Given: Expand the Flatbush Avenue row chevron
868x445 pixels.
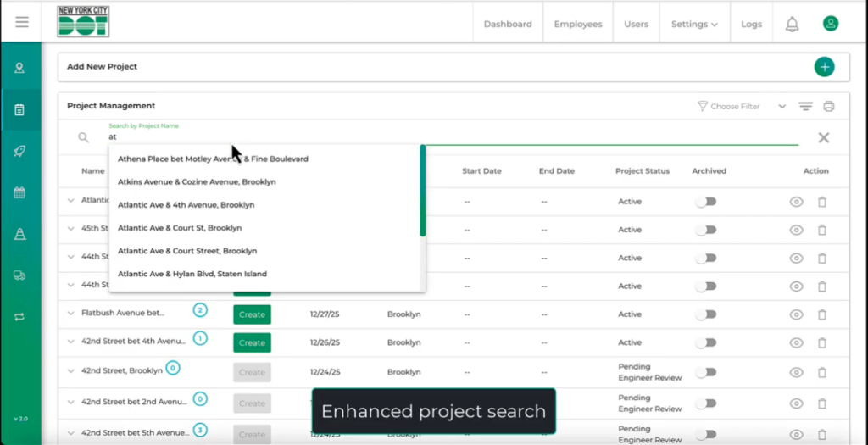Looking at the screenshot, I should [71, 314].
